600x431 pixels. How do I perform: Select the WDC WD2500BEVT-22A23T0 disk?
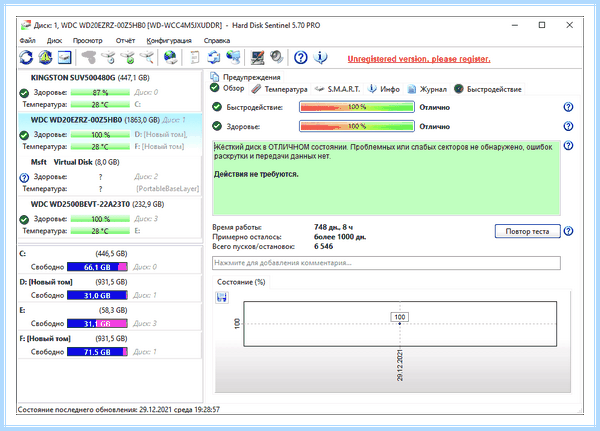(110, 217)
